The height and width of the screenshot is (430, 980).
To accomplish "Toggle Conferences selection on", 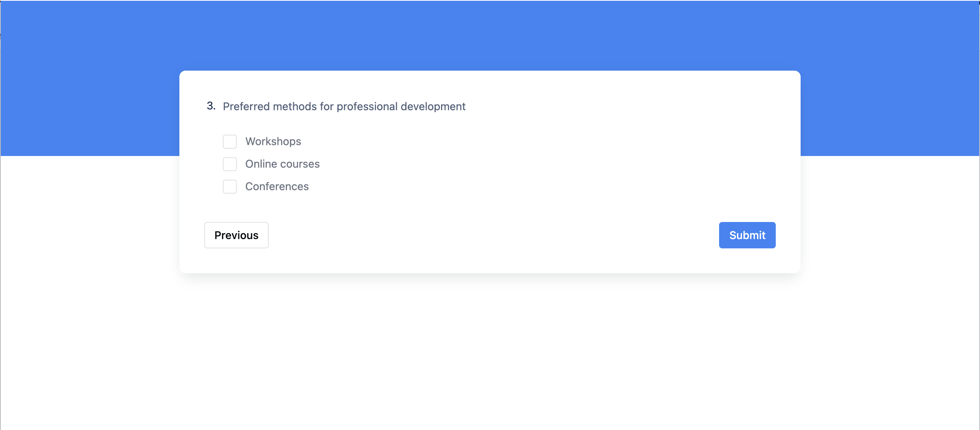I will (230, 186).
